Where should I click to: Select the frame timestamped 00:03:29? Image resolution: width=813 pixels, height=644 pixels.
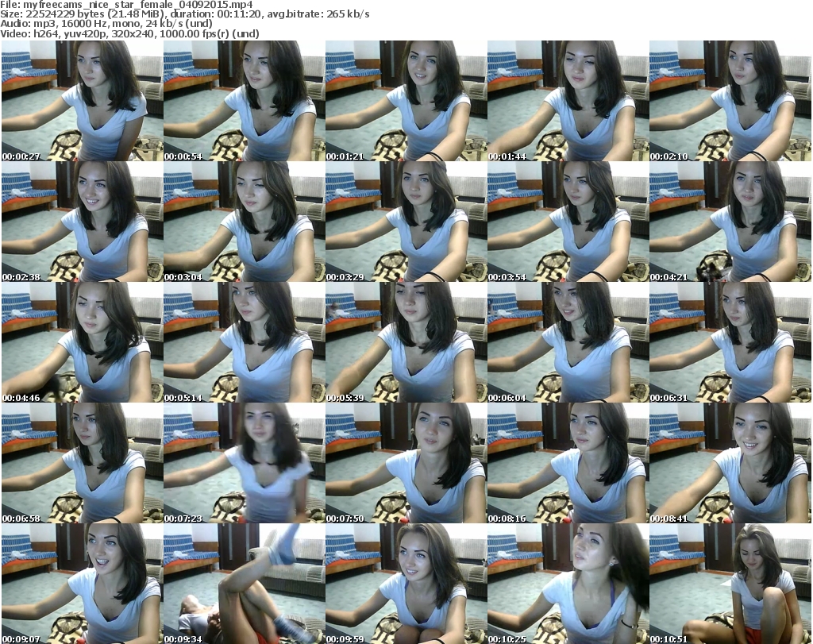pos(406,222)
